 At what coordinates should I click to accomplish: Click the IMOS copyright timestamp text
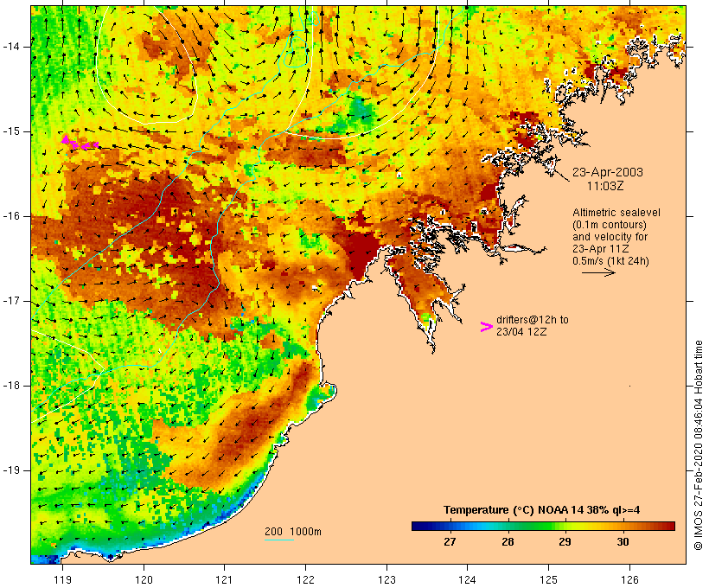click(x=698, y=445)
